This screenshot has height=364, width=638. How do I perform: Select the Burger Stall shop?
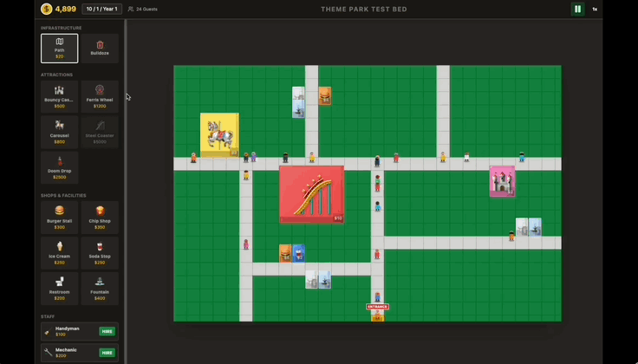coord(59,217)
